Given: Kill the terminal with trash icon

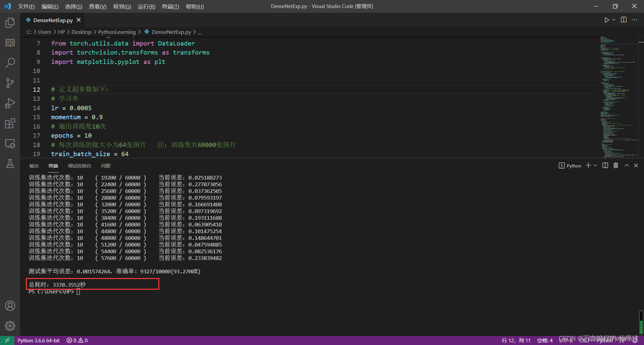Looking at the screenshot, I should [616, 165].
